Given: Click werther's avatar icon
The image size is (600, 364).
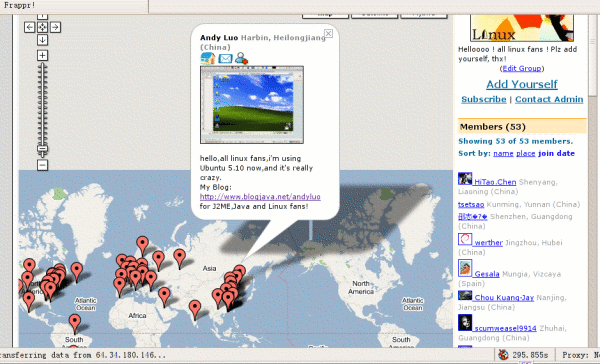Looking at the screenshot, I should [465, 239].
